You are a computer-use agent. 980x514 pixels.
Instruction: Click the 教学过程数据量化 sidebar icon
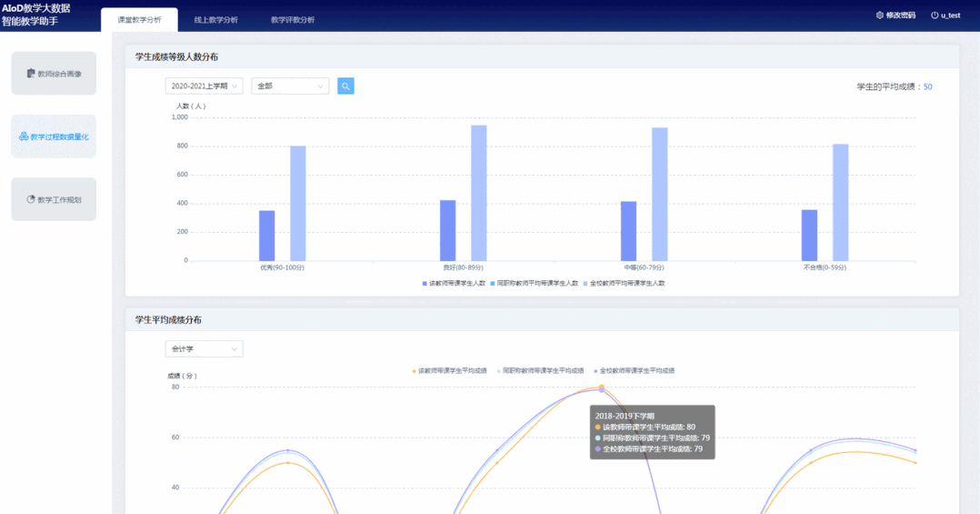tap(24, 136)
